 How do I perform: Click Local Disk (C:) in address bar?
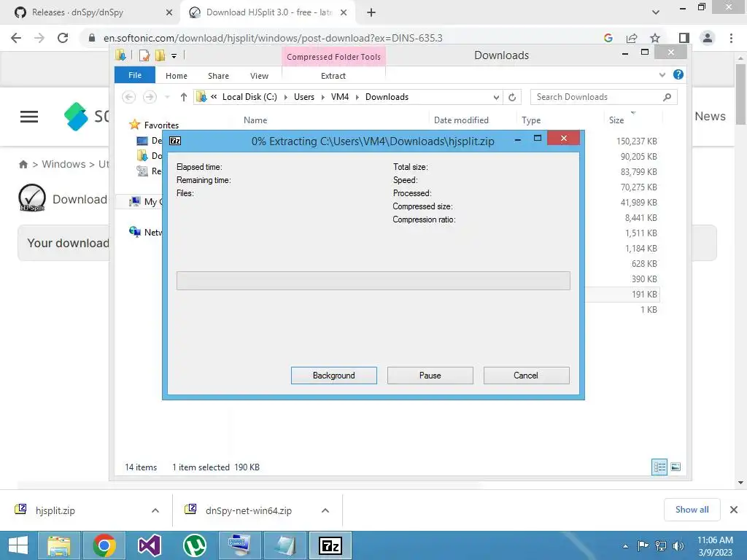[249, 97]
